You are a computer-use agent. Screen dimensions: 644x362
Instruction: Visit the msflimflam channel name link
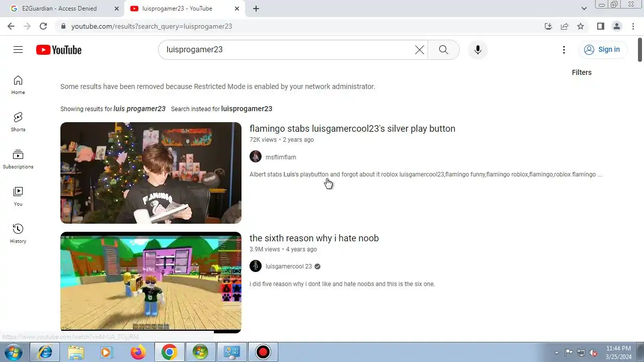tap(281, 157)
